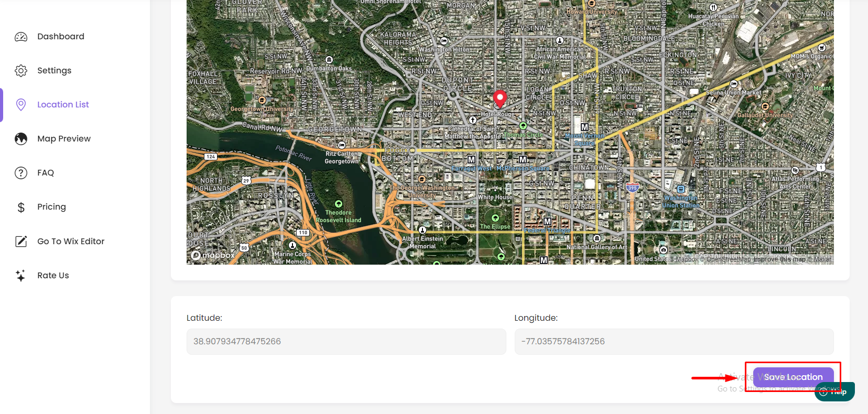Click The George Washington University marker
Image resolution: width=868 pixels, height=414 pixels.
421,179
